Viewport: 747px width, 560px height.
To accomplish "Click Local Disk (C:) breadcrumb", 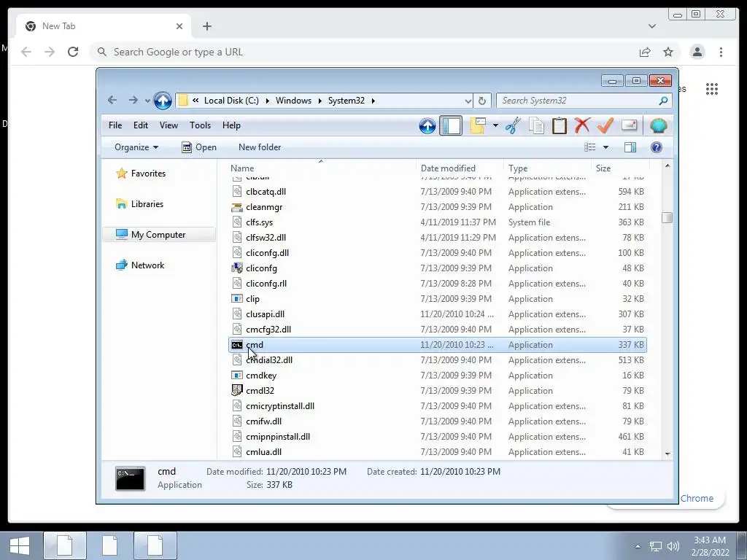I will click(x=231, y=101).
